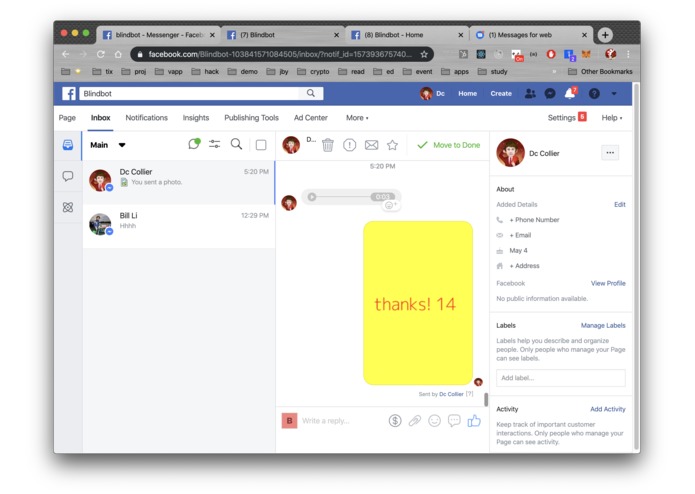
Task: Open friend requests icon
Action: pos(530,93)
